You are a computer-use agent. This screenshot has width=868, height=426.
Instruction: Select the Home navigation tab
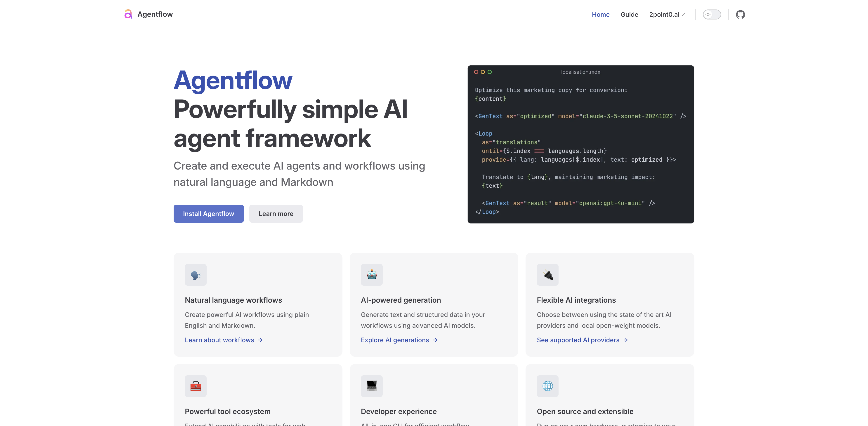[600, 14]
